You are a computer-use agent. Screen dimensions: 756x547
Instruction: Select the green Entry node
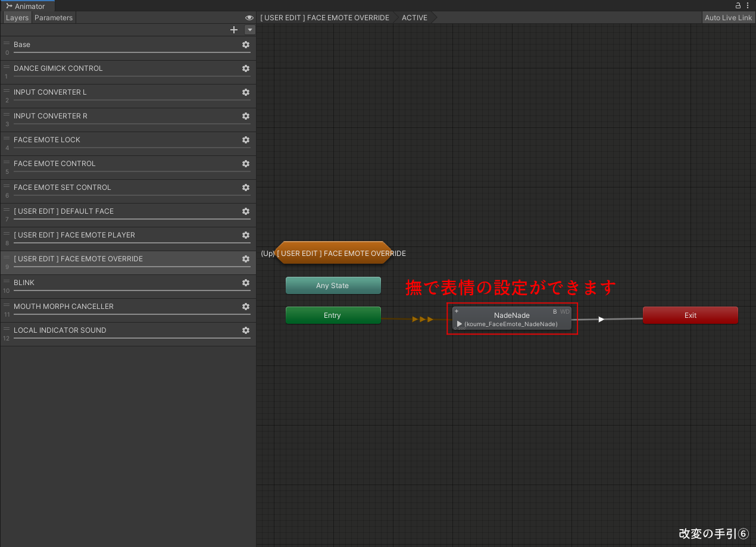[333, 315]
